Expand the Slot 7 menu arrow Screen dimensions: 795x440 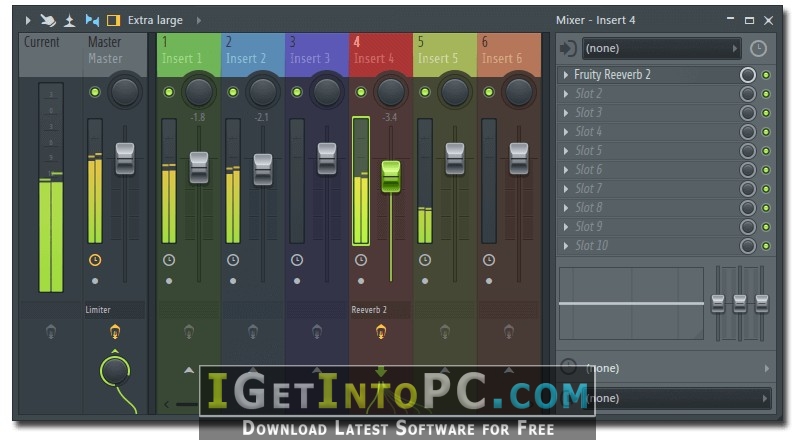pos(566,189)
